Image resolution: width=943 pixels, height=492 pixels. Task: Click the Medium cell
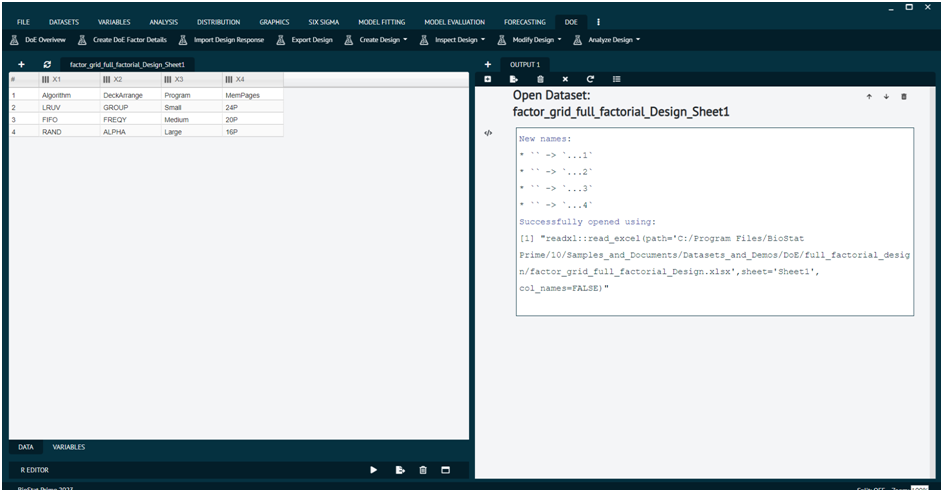(x=192, y=120)
